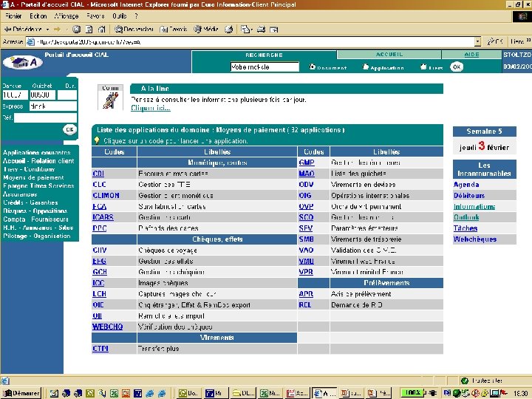The height and width of the screenshot is (399, 532).
Task: Open the address bar dropdown arrow
Action: [x=478, y=41]
